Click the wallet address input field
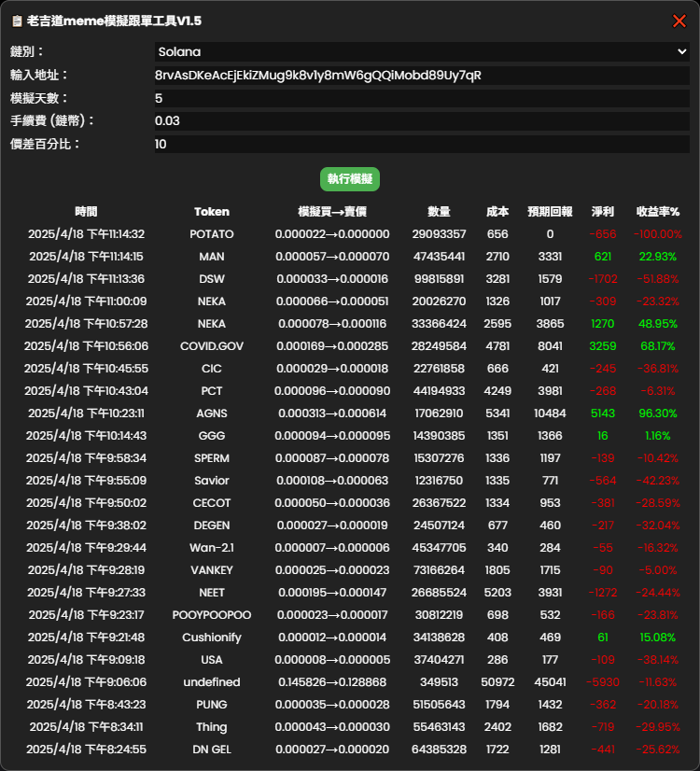Viewport: 700px width, 771px height. pos(422,76)
